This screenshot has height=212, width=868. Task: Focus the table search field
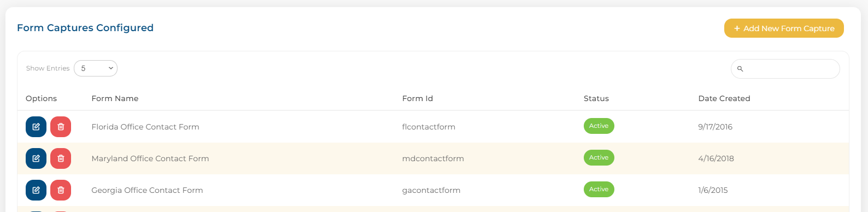click(785, 69)
